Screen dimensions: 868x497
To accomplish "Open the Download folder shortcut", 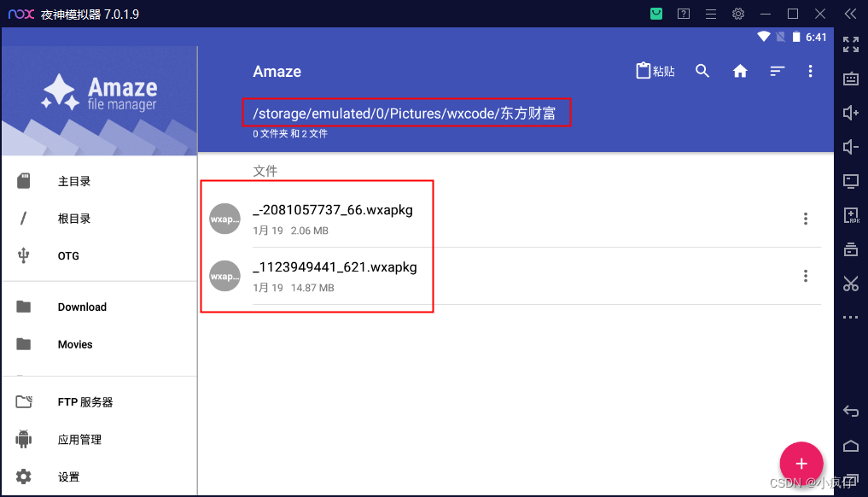I will (x=100, y=307).
